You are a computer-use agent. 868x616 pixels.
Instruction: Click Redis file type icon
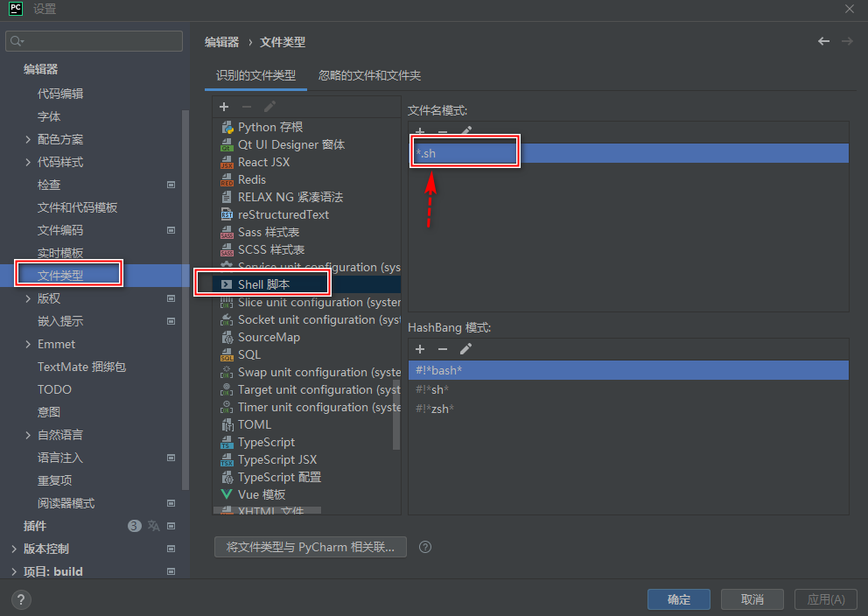(227, 180)
